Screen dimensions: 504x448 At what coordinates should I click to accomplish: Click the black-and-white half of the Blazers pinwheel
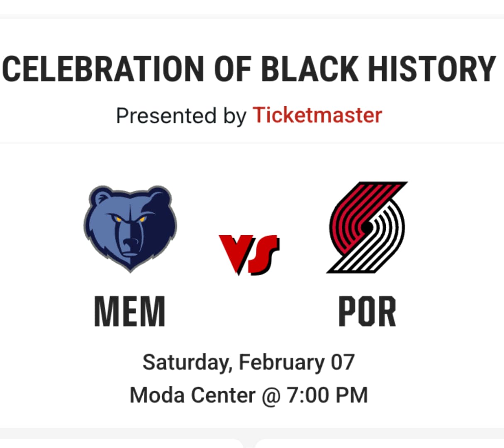384,245
